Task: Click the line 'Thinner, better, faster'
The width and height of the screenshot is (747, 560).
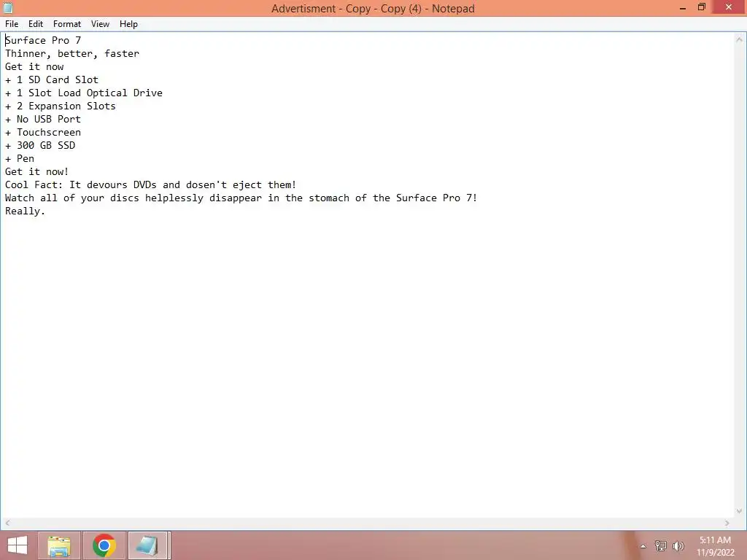Action: (x=72, y=53)
